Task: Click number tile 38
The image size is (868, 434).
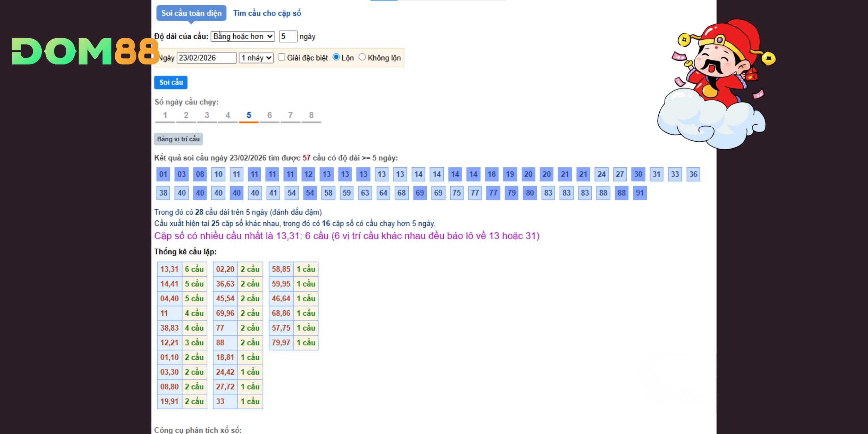Action: click(163, 193)
